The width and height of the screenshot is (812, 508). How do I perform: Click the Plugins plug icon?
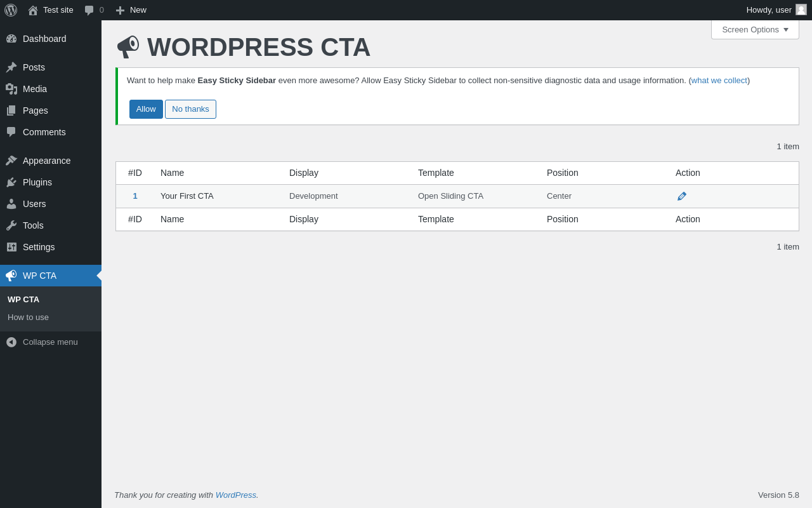(x=11, y=182)
